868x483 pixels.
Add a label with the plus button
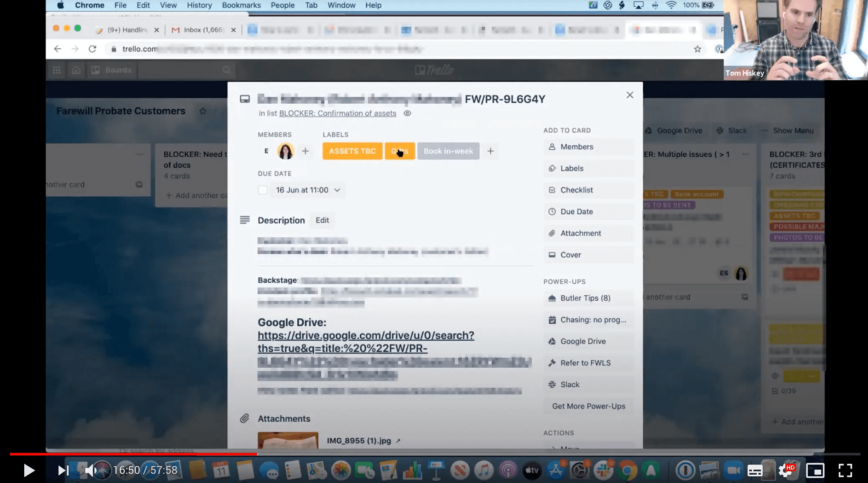click(490, 151)
